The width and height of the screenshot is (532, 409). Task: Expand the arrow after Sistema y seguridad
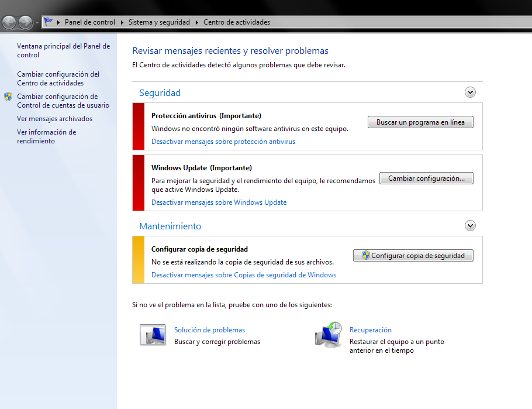[x=197, y=22]
